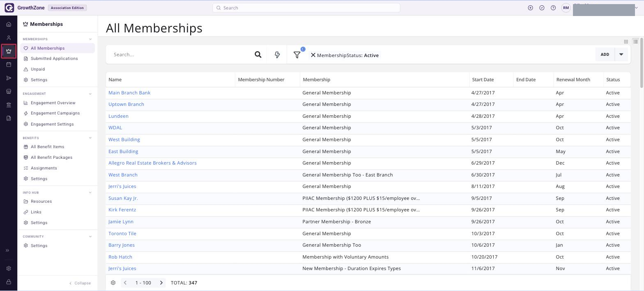Screen dimensions: 644x291
Task: Open the filter funnel icon
Action: [x=297, y=55]
